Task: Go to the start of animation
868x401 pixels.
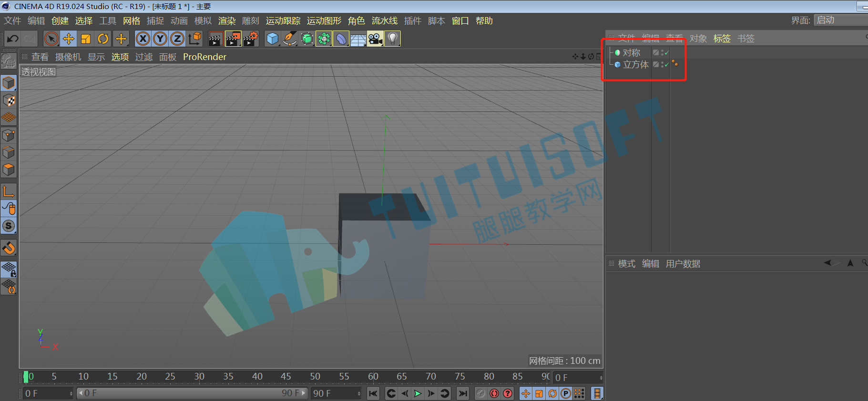Action: 373,393
